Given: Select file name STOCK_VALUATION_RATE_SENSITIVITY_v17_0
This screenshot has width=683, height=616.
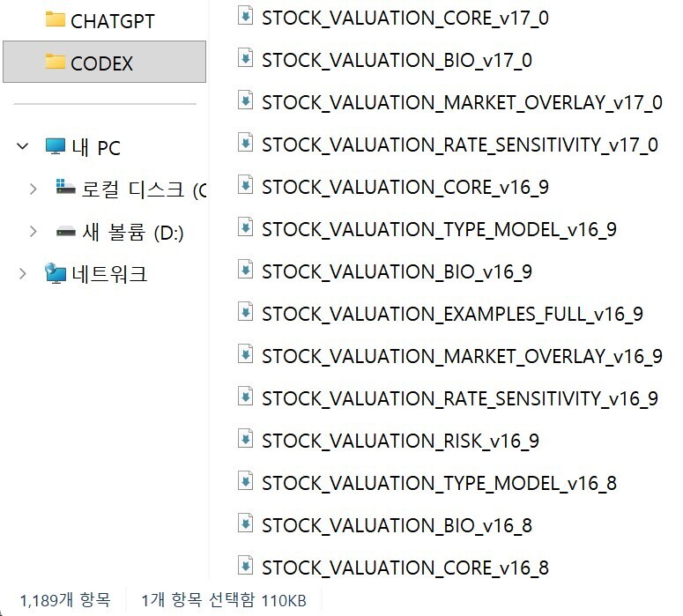Looking at the screenshot, I should [x=460, y=145].
